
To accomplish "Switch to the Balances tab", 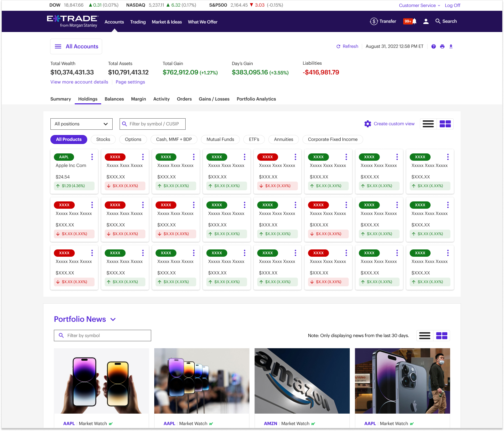I will [114, 99].
